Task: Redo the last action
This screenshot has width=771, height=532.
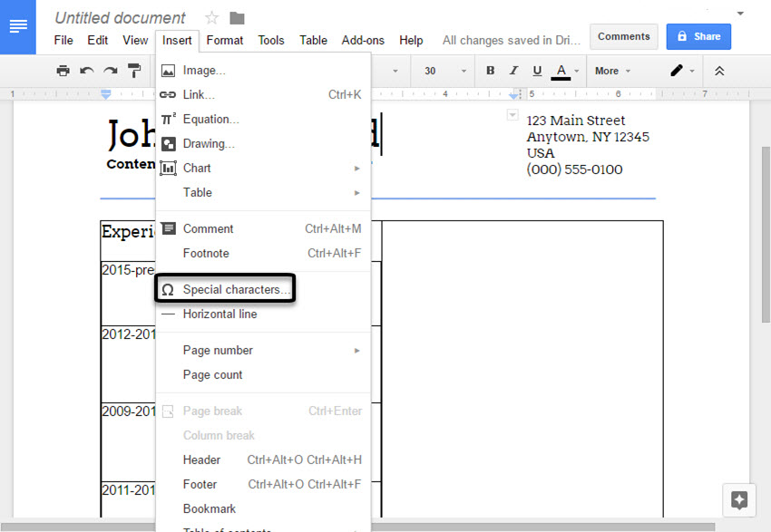Action: pos(110,71)
